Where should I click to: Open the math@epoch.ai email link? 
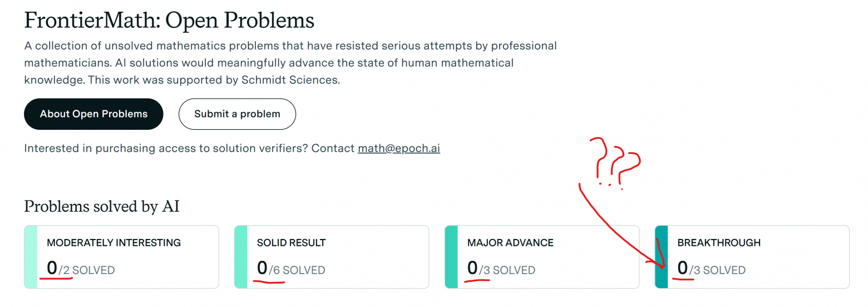pos(398,149)
